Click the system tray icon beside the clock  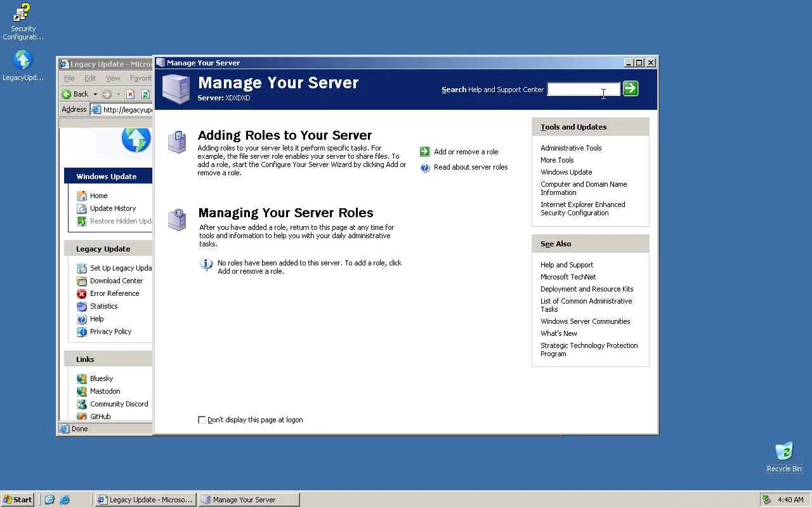pyautogui.click(x=767, y=500)
